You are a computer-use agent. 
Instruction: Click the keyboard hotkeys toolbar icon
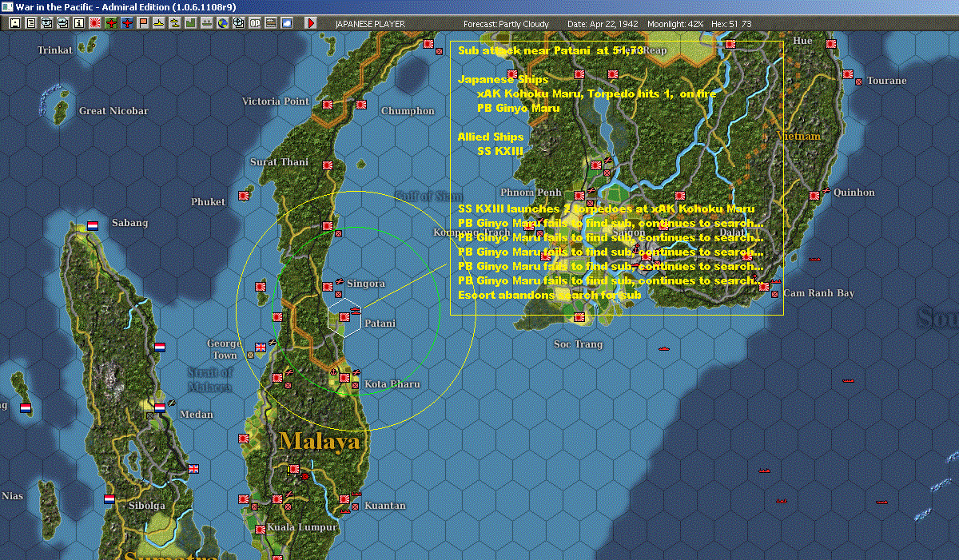click(x=270, y=23)
